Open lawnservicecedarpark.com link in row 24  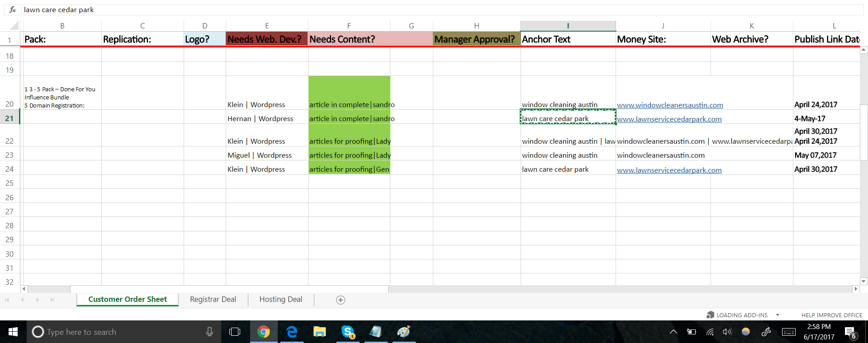click(x=669, y=170)
